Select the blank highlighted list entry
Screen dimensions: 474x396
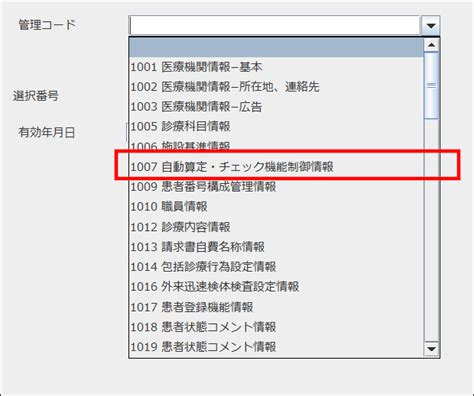coord(276,47)
